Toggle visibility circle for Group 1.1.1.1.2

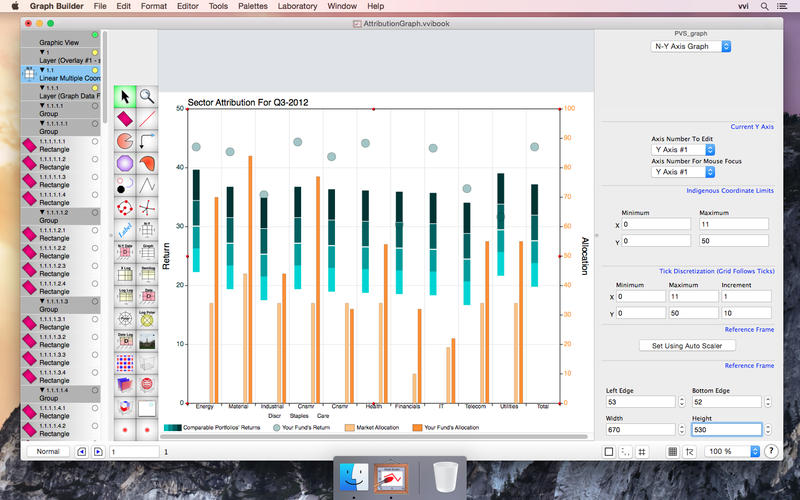tap(95, 213)
